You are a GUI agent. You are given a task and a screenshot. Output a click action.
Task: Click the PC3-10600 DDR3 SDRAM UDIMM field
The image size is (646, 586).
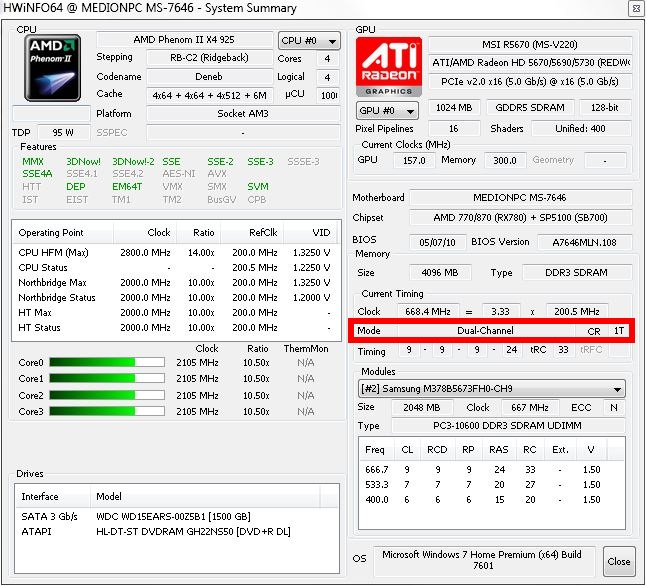tap(508, 425)
